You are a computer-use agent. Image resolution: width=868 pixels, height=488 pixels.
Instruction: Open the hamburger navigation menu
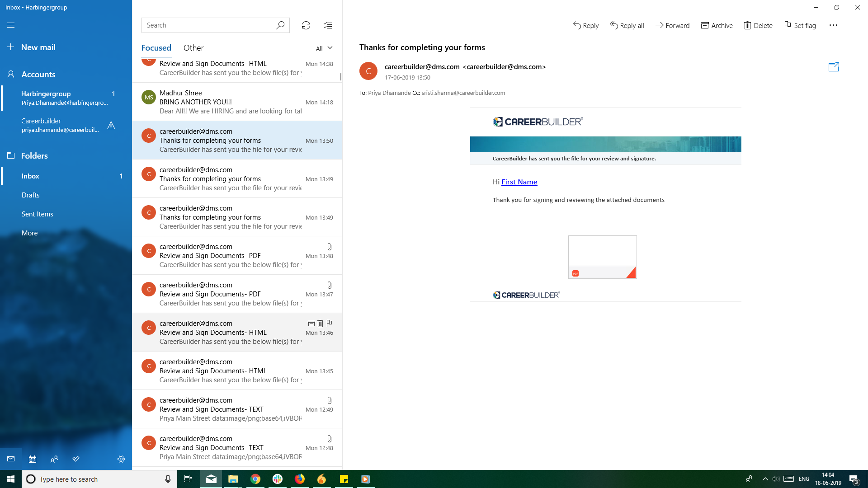(x=11, y=25)
